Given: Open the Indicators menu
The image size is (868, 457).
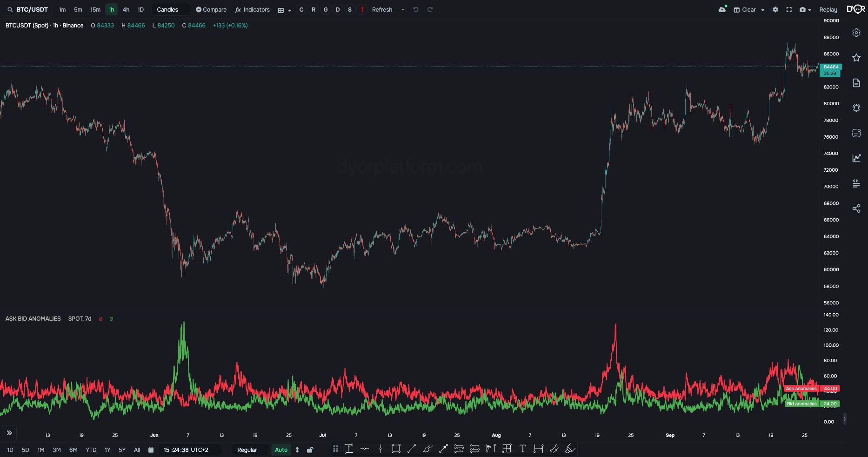Looking at the screenshot, I should tap(252, 9).
